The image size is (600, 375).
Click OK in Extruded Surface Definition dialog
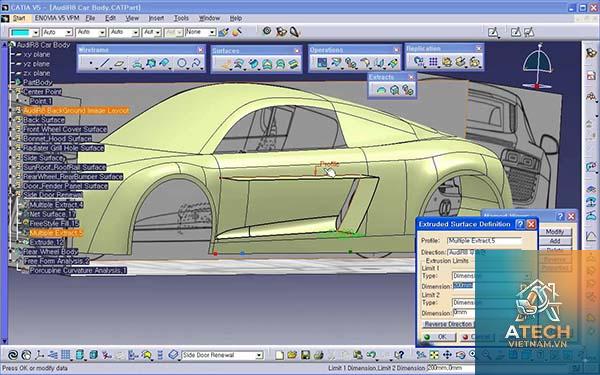[x=439, y=337]
